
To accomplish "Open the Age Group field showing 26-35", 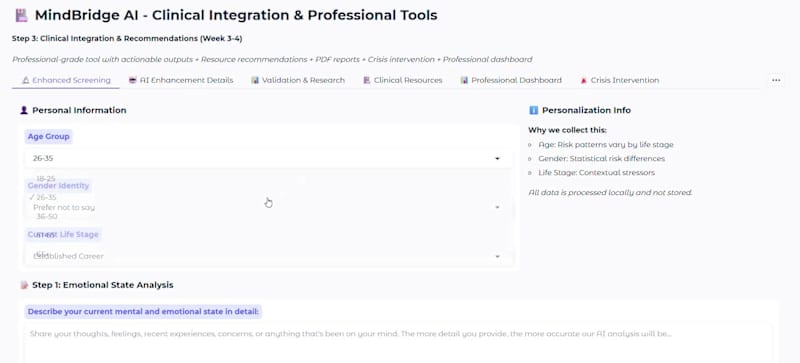I will (268, 158).
